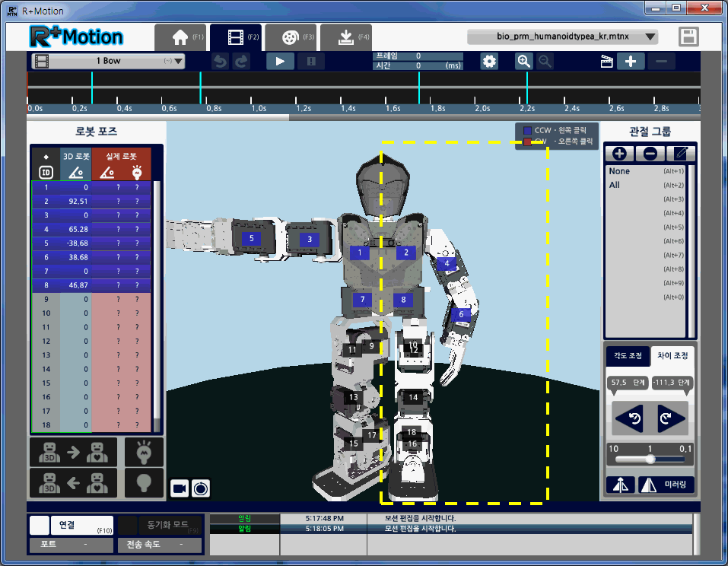
Task: Zoom in the timeline with magnifier plus
Action: pyautogui.click(x=523, y=62)
